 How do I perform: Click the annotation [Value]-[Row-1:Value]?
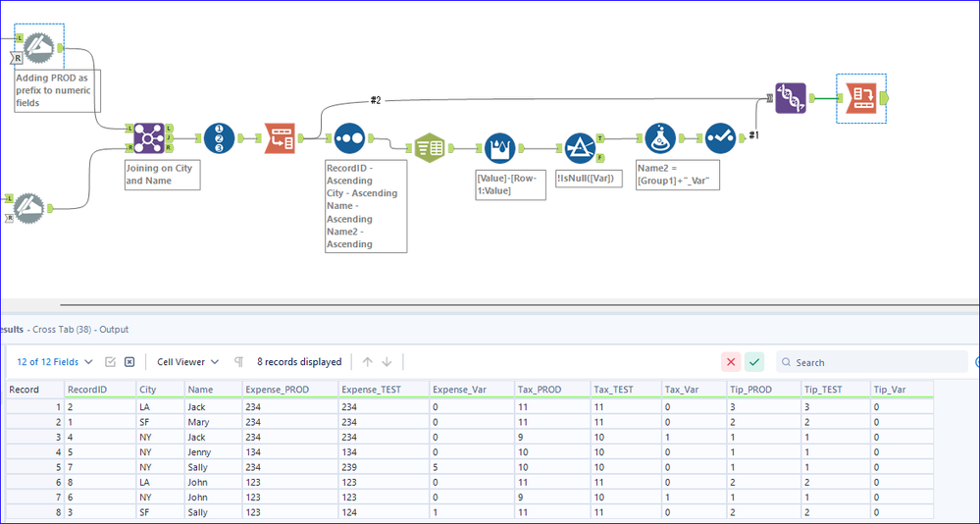click(x=511, y=183)
